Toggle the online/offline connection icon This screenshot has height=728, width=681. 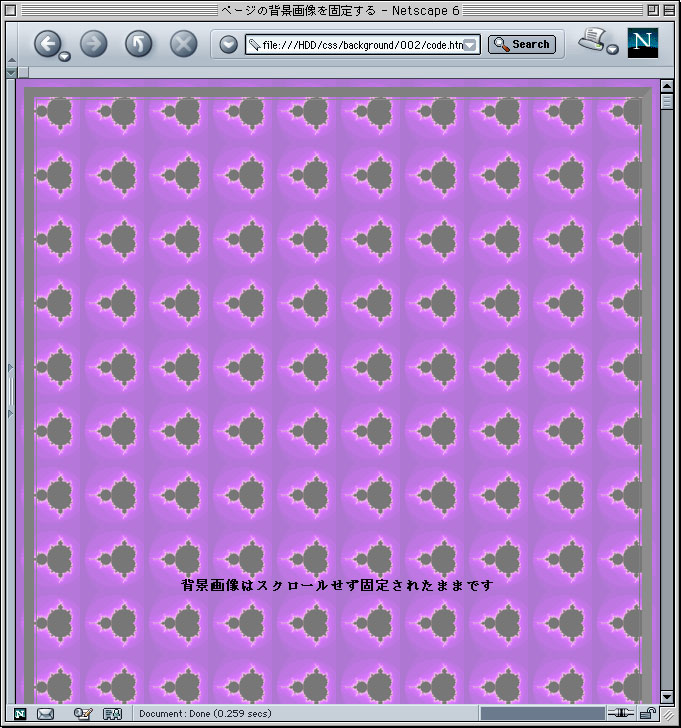click(620, 714)
